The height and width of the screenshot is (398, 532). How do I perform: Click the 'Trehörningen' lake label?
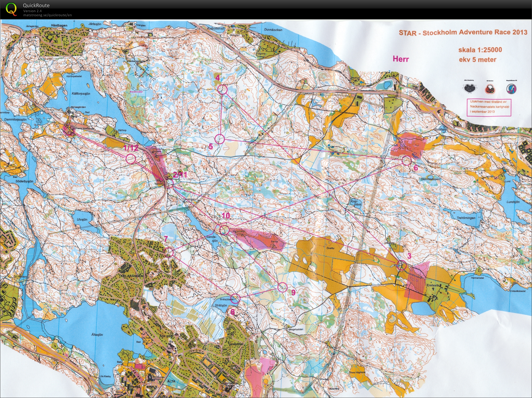pyautogui.click(x=466, y=218)
